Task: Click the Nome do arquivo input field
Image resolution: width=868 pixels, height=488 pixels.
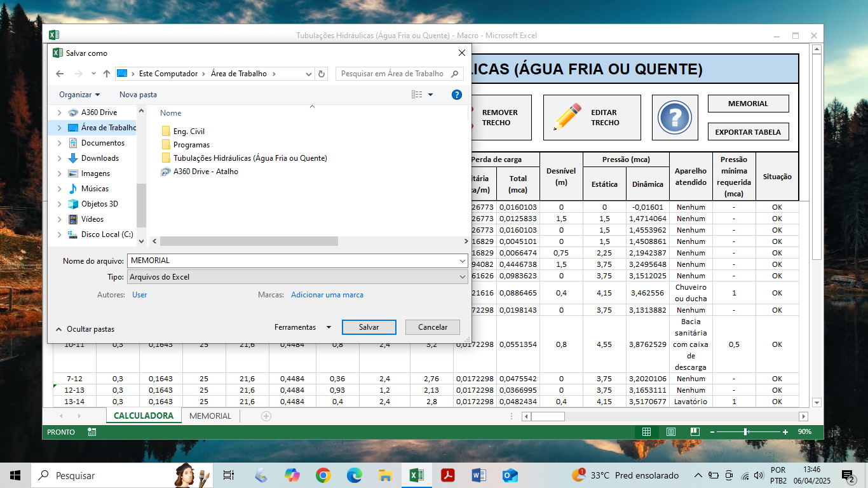Action: pos(292,261)
